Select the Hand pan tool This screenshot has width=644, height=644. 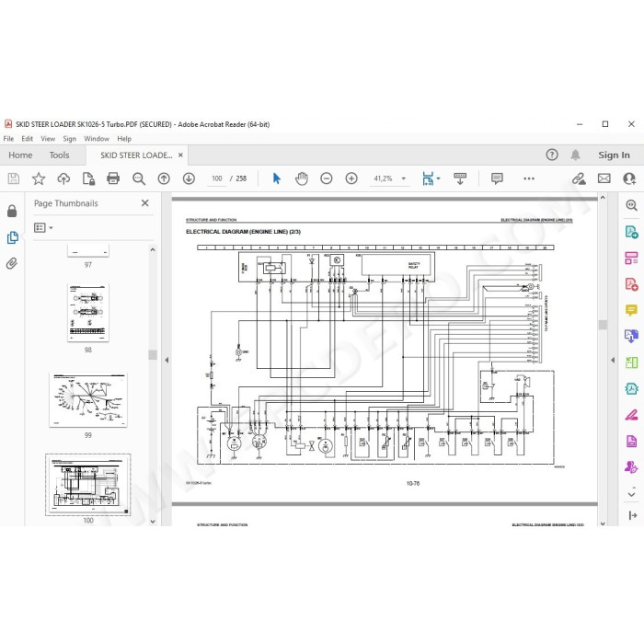point(302,178)
